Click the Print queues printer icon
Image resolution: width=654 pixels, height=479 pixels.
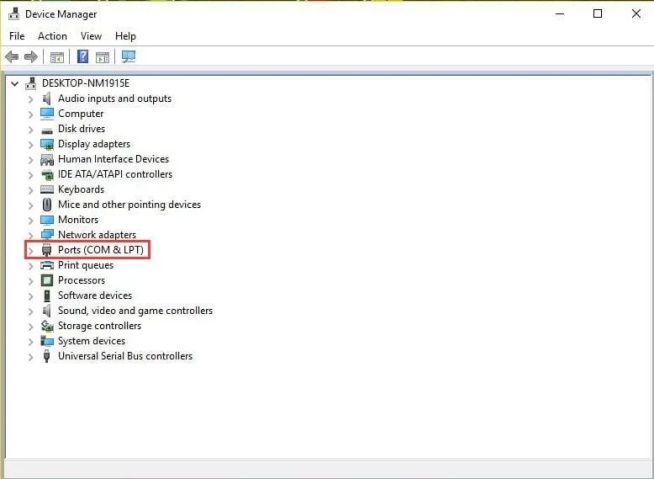(x=47, y=265)
